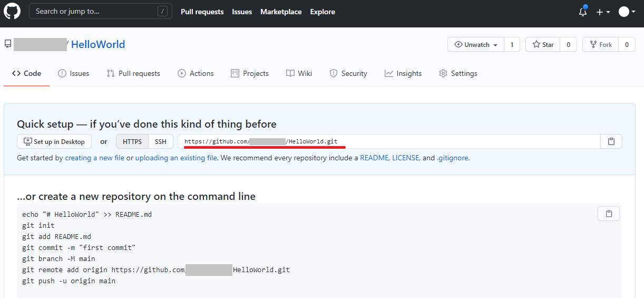Click the repository book icon

(8, 44)
